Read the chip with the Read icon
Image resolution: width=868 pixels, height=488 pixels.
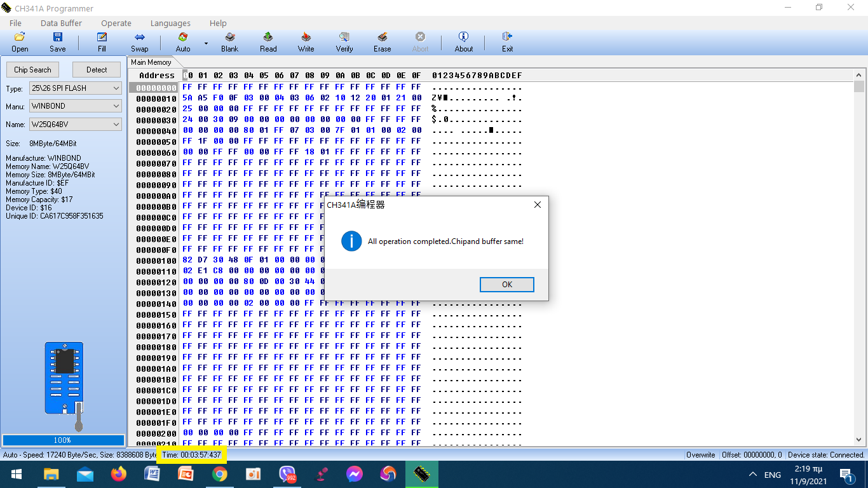pos(268,42)
